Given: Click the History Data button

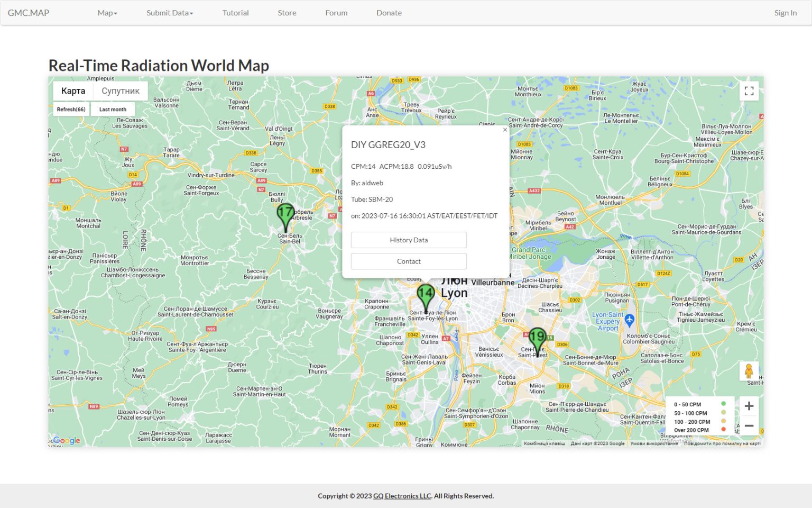Looking at the screenshot, I should (409, 240).
